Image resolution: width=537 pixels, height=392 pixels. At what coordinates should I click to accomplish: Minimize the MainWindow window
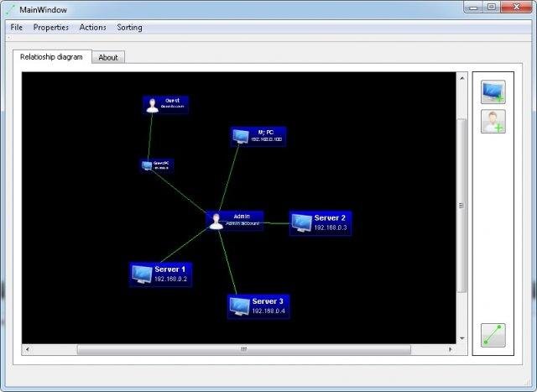pyautogui.click(x=473, y=7)
